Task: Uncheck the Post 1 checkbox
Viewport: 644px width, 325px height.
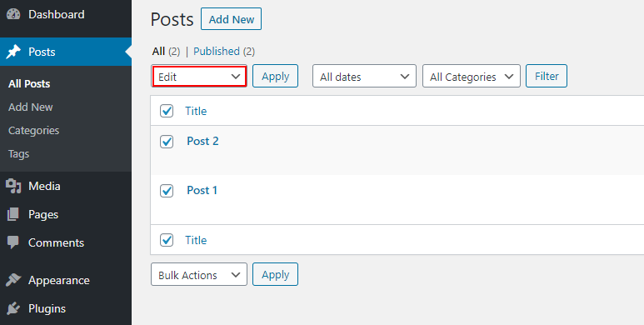Action: coord(167,191)
